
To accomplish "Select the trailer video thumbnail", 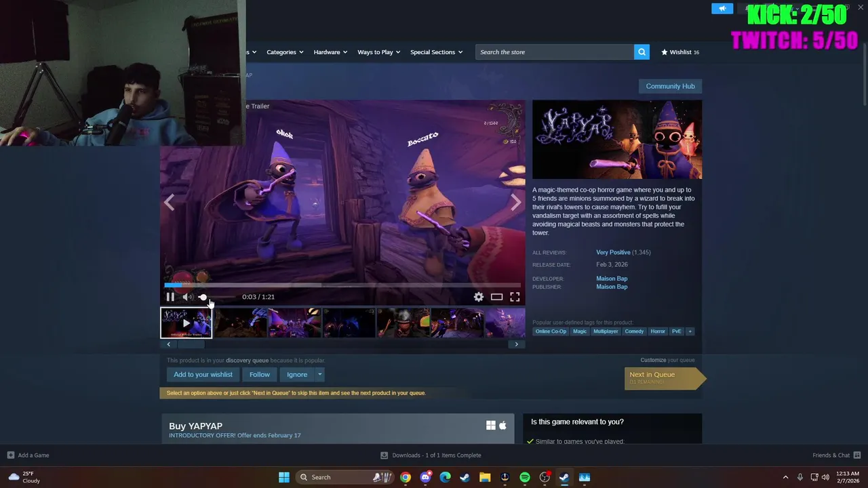I will 186,323.
